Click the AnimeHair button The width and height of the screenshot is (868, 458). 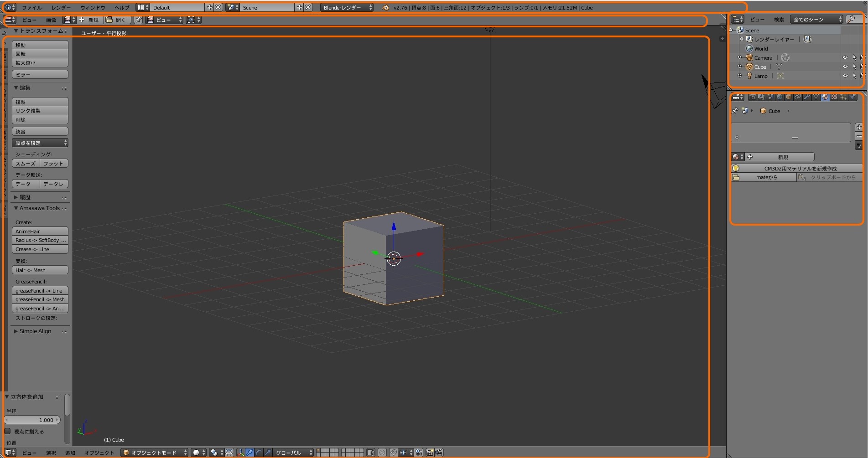(40, 232)
